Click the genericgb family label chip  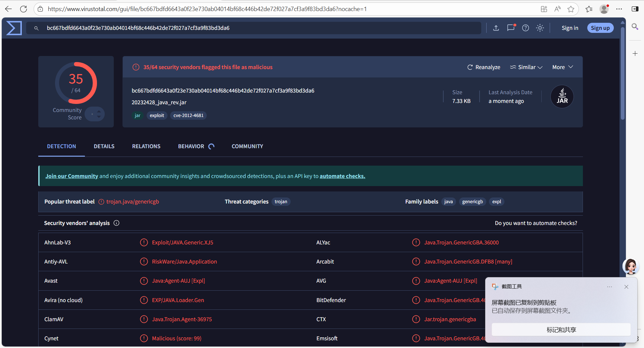pos(473,201)
